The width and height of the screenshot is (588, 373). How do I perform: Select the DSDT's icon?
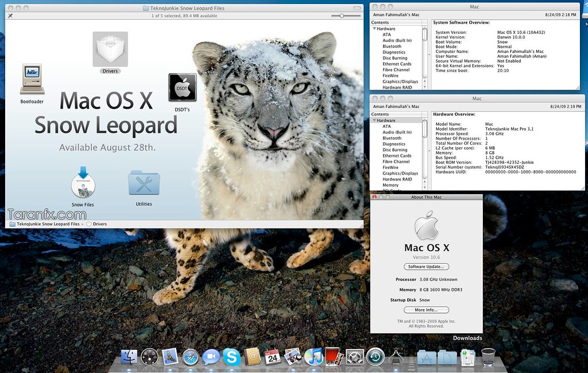coord(182,87)
